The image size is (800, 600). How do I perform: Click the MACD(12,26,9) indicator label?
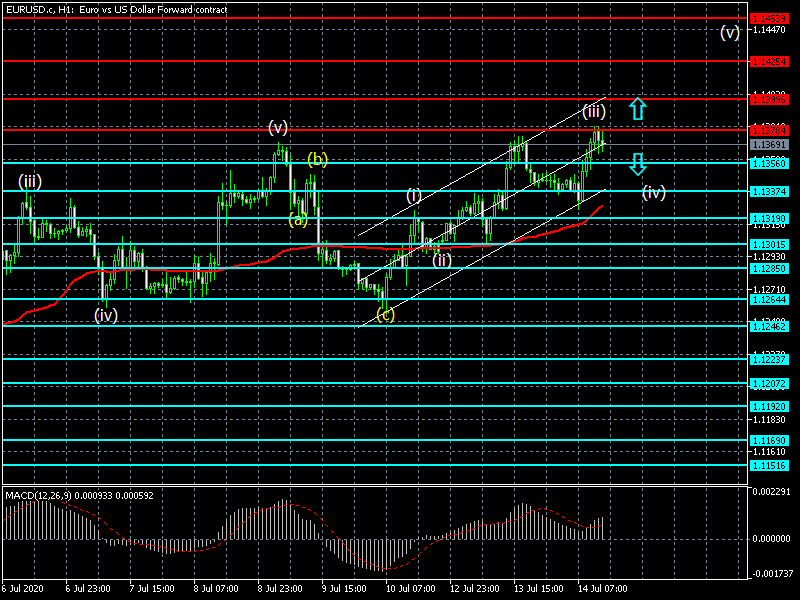click(75, 494)
